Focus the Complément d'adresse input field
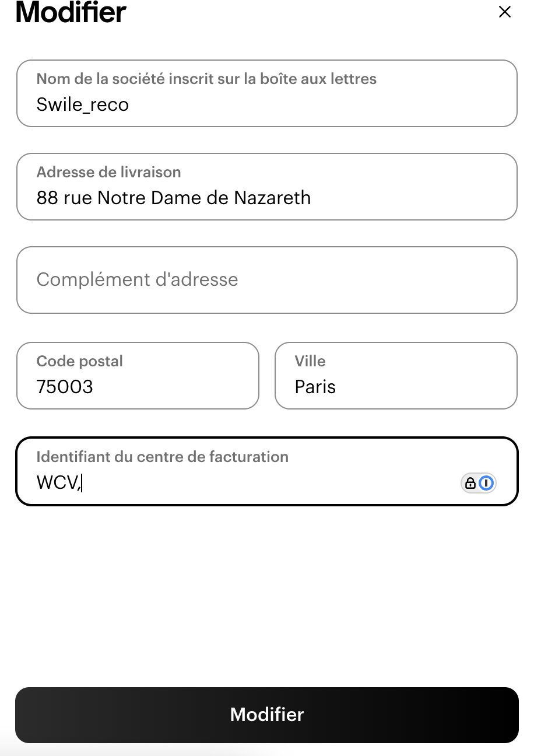This screenshot has height=756, width=541. click(266, 280)
